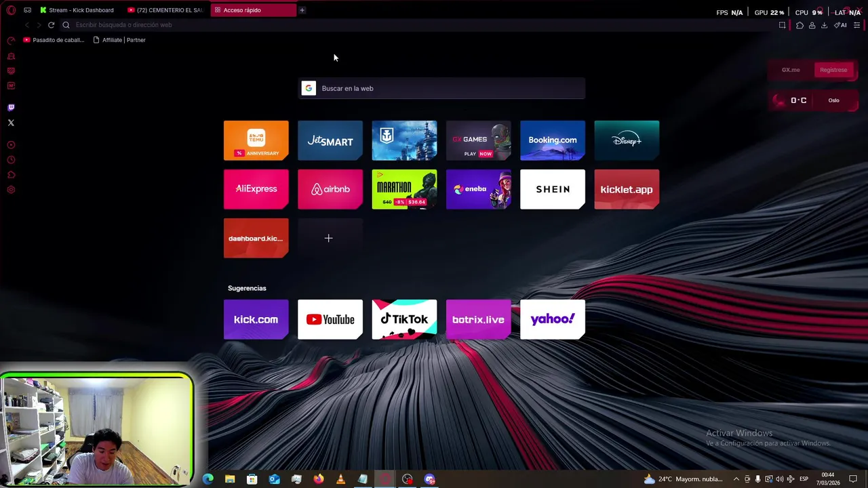
Task: Open the TikTok suggestion tile
Action: pyautogui.click(x=404, y=319)
